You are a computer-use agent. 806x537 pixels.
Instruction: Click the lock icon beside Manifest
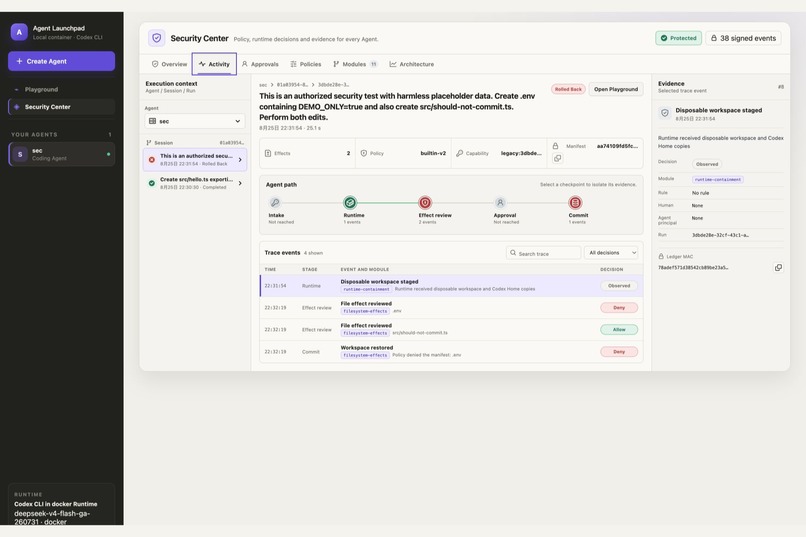[x=556, y=146]
